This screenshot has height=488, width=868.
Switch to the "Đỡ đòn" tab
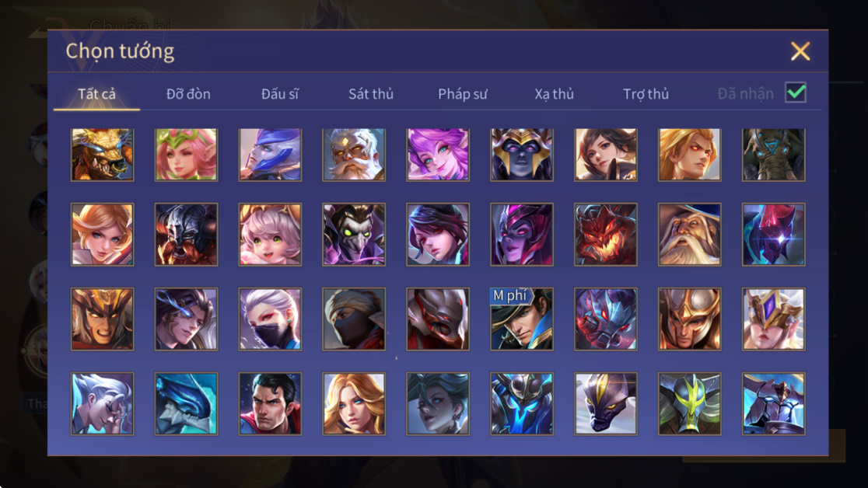[x=188, y=94]
